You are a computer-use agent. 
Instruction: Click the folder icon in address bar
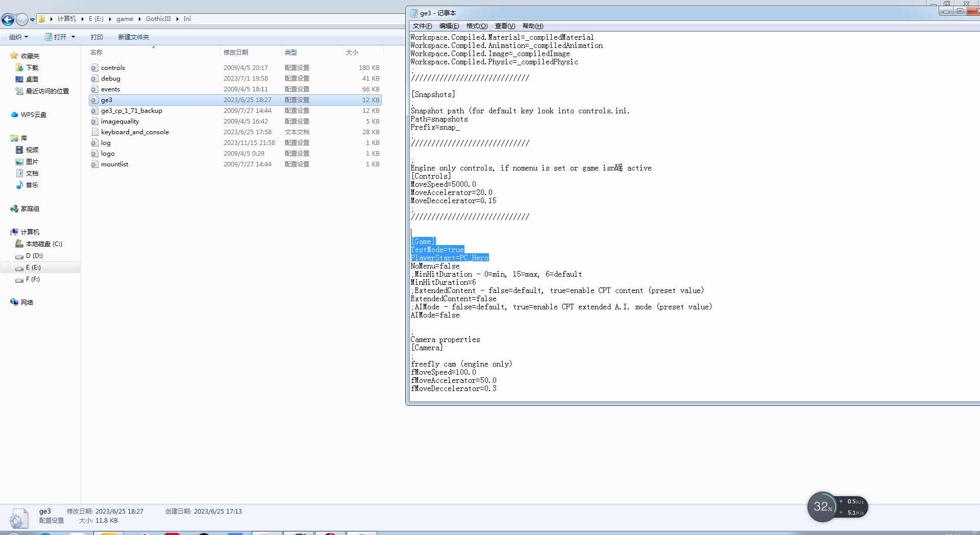coord(42,19)
